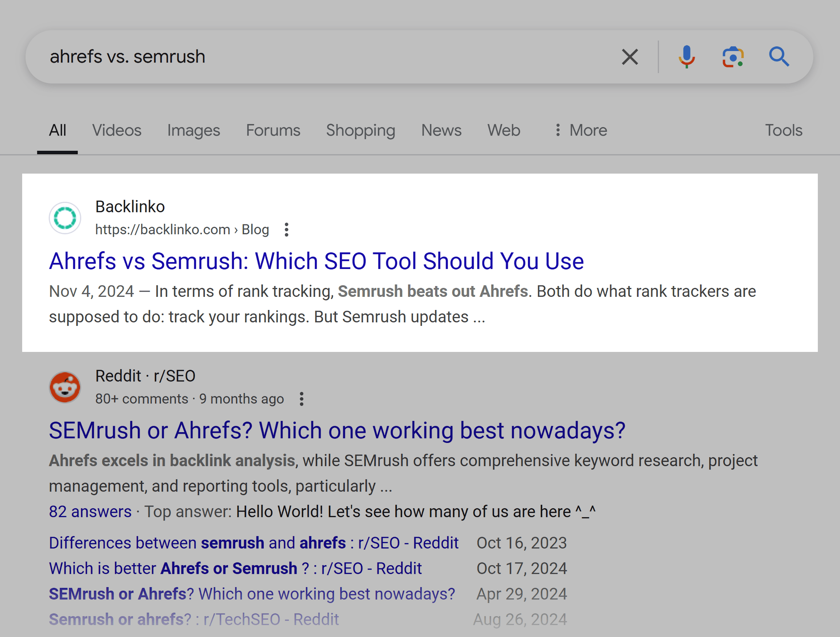Open the three-dot menu beside backlinko.com URL
Viewport: 840px width, 637px height.
287,230
